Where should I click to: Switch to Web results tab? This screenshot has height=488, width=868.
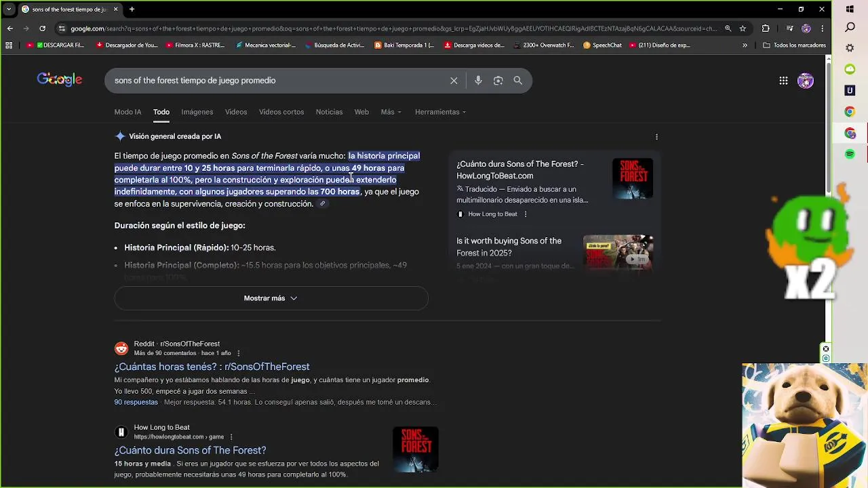click(361, 112)
